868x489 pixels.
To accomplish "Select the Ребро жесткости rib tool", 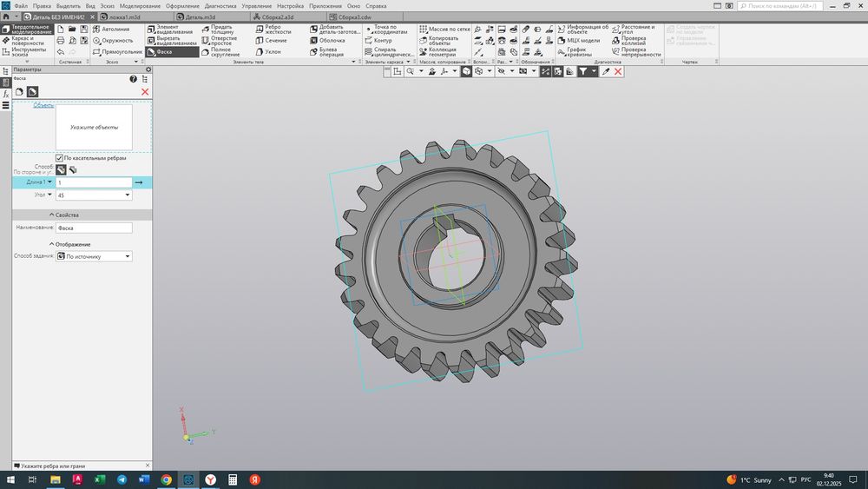I will 273,29.
